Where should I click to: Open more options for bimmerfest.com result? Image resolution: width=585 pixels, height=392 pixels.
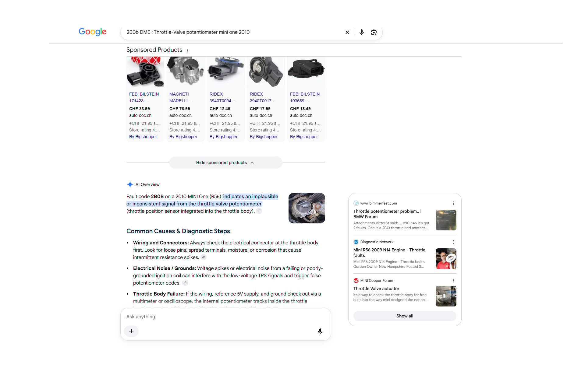pos(454,203)
